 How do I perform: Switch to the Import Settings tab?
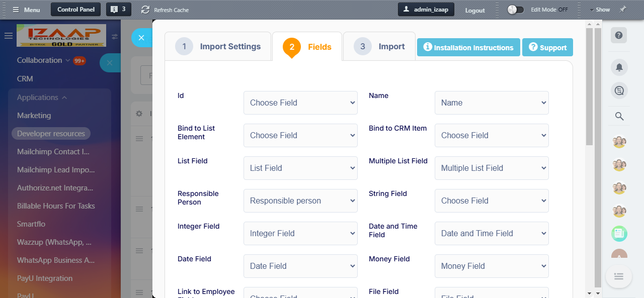tap(218, 47)
